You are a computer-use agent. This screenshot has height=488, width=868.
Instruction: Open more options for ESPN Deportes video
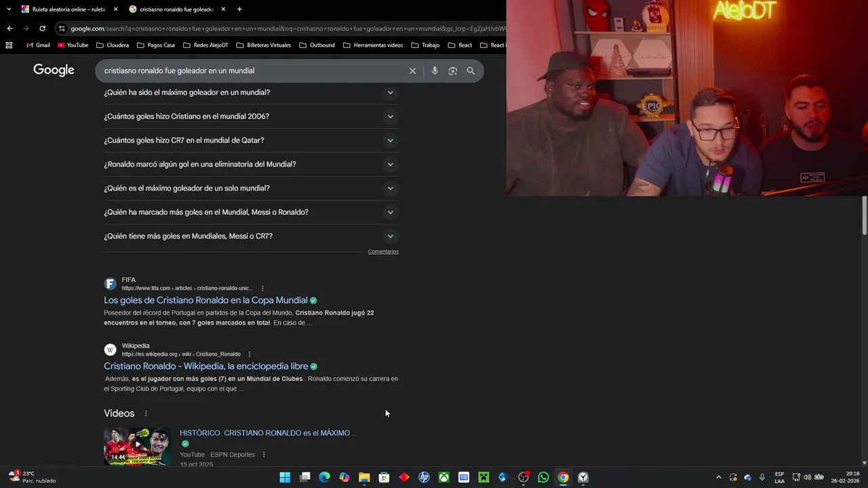coord(264,455)
